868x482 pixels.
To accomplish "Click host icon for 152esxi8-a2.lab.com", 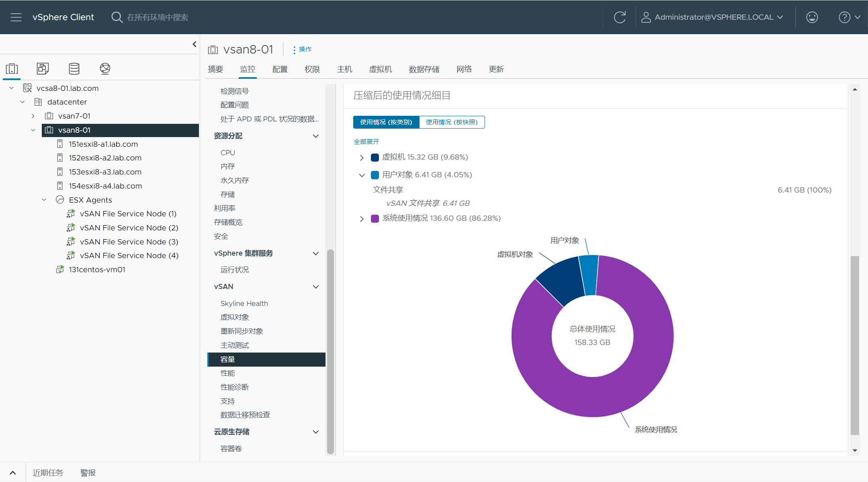I will coord(60,158).
